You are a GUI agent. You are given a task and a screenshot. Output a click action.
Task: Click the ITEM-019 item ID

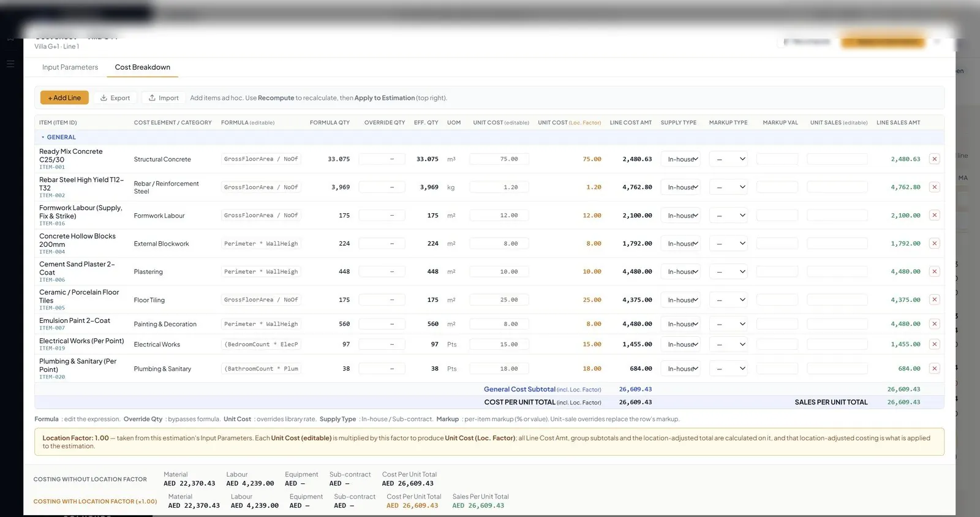click(x=52, y=349)
